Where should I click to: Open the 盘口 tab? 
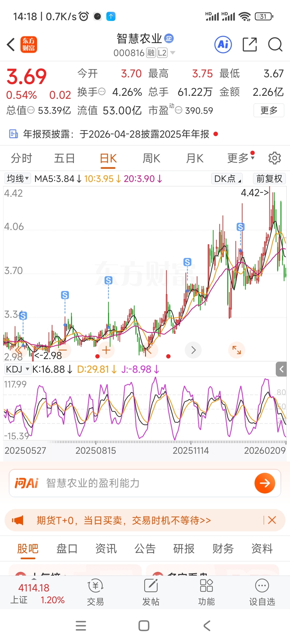point(67,549)
